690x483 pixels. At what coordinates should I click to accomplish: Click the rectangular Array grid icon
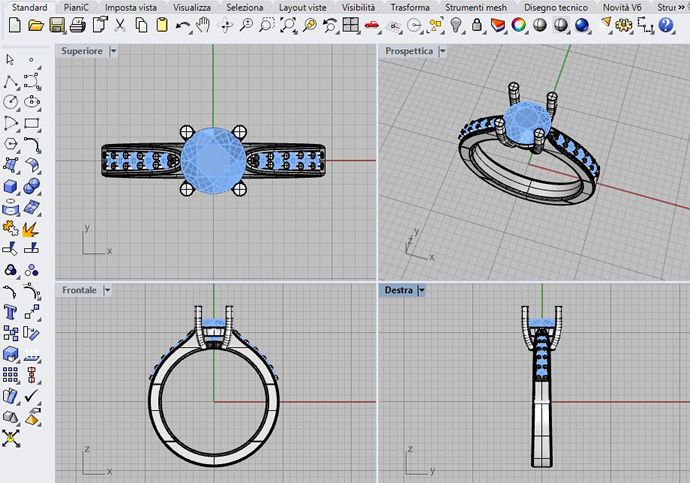10,375
